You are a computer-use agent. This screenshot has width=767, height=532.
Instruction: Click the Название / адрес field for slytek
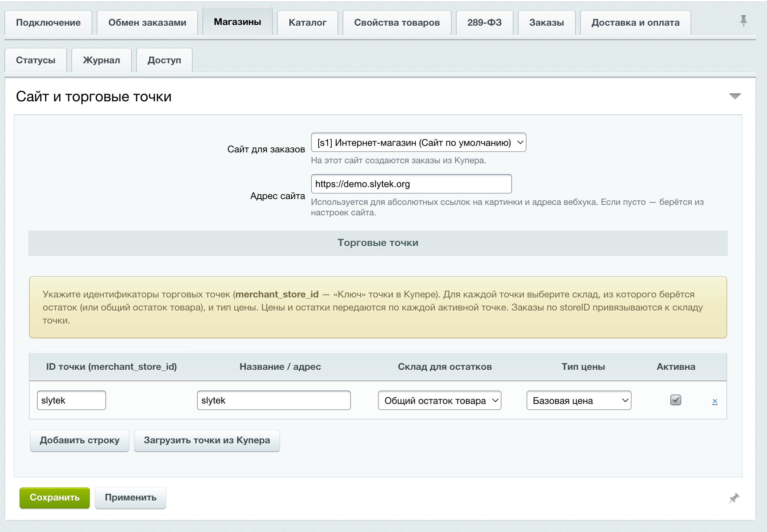coord(274,400)
